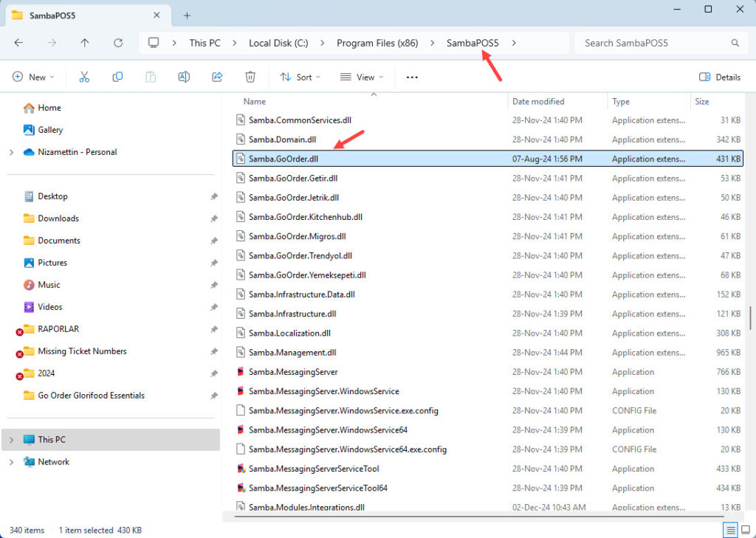Click chevron after Program Files (x86)
The image size is (756, 538).
pyautogui.click(x=432, y=43)
